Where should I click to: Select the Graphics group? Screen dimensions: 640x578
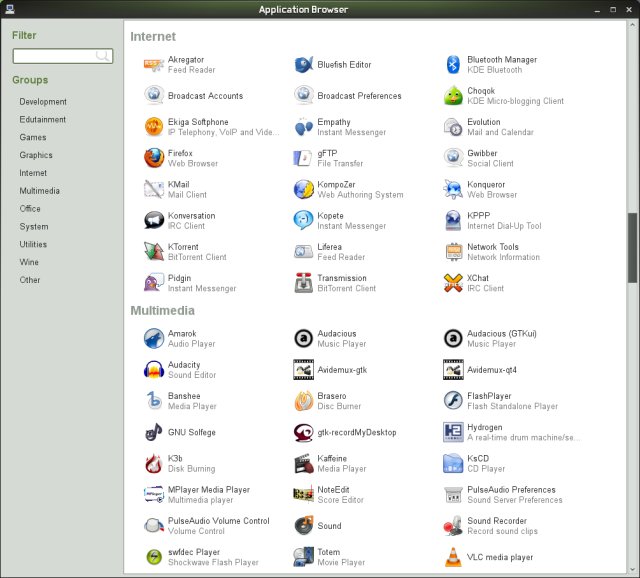[36, 155]
